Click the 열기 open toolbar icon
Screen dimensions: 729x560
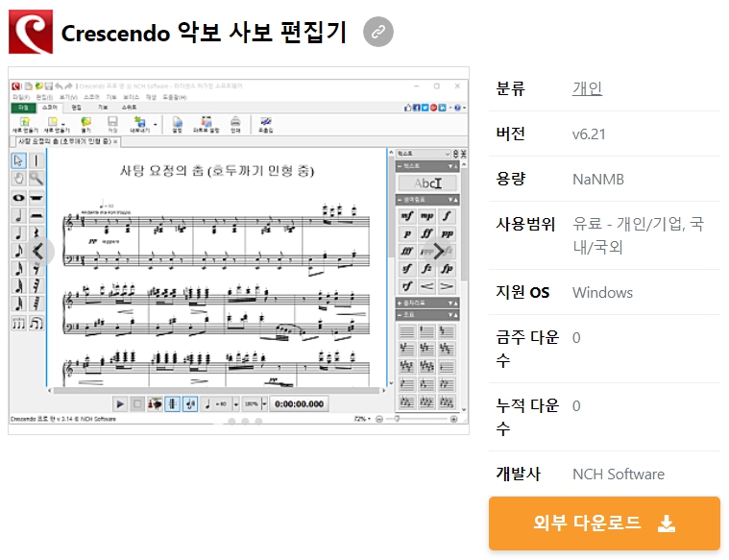click(x=86, y=124)
